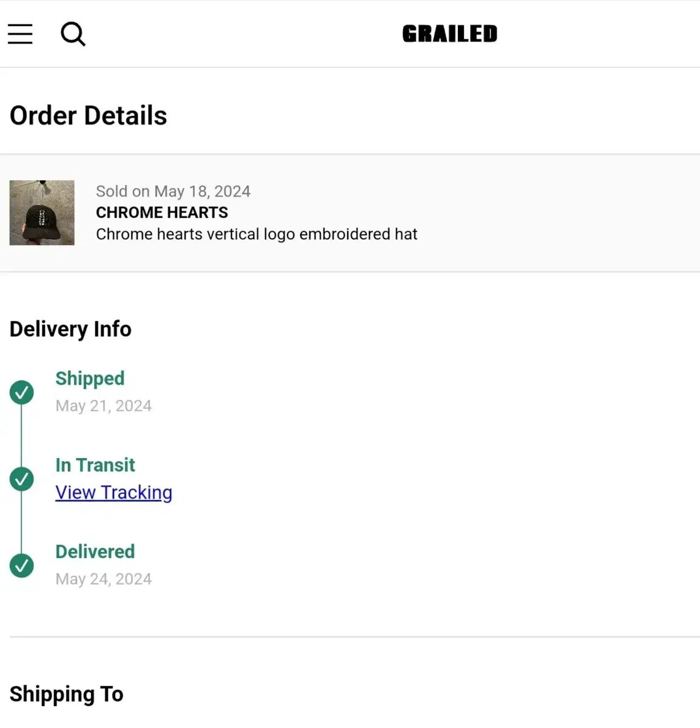
Task: Open the Chrome Hearts hat thumbnail
Action: click(42, 212)
